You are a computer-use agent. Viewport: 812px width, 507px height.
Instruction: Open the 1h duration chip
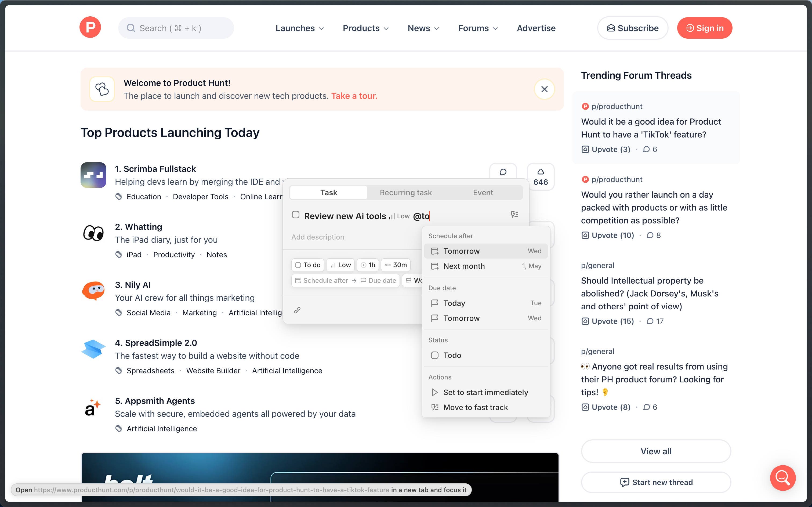click(368, 265)
